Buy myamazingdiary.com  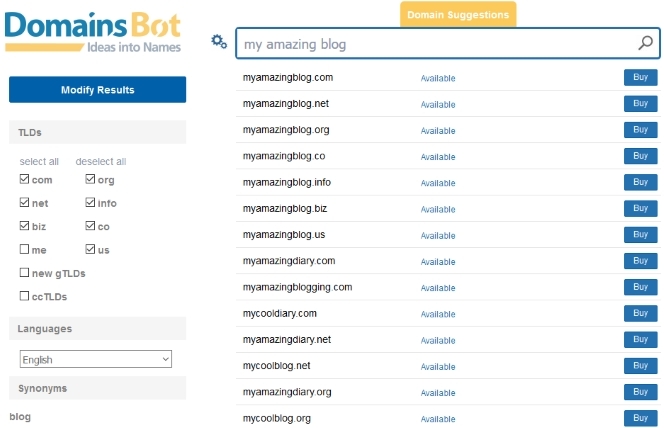click(x=640, y=261)
